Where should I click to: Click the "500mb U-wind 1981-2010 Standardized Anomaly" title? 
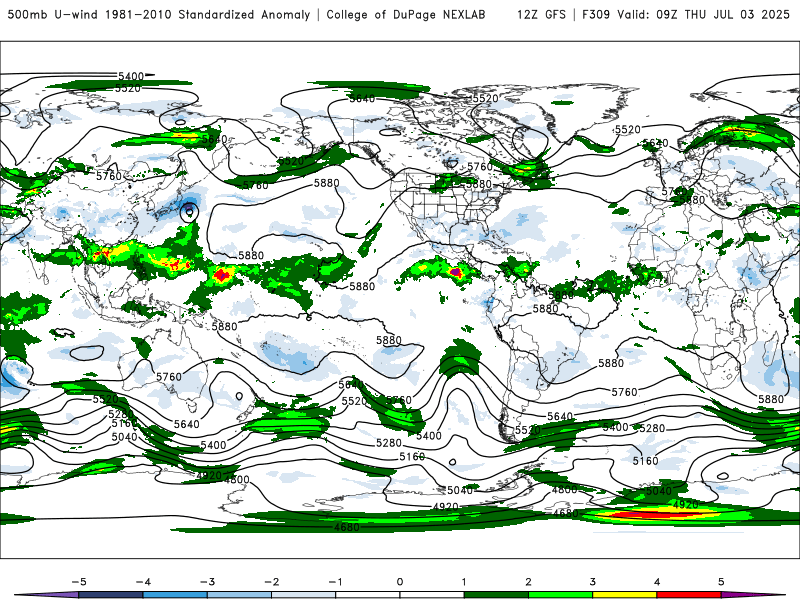159,14
